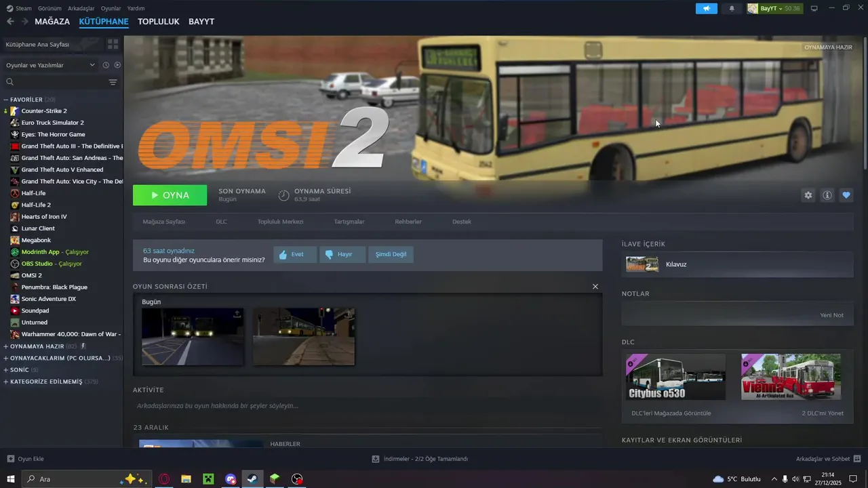The width and height of the screenshot is (868, 488).
Task: Open the Tartışmalar tab
Action: click(349, 222)
